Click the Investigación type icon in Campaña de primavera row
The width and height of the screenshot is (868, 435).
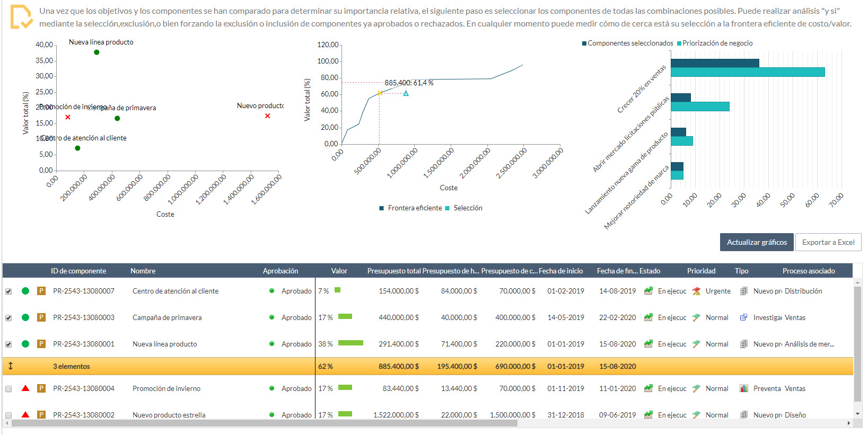(744, 317)
